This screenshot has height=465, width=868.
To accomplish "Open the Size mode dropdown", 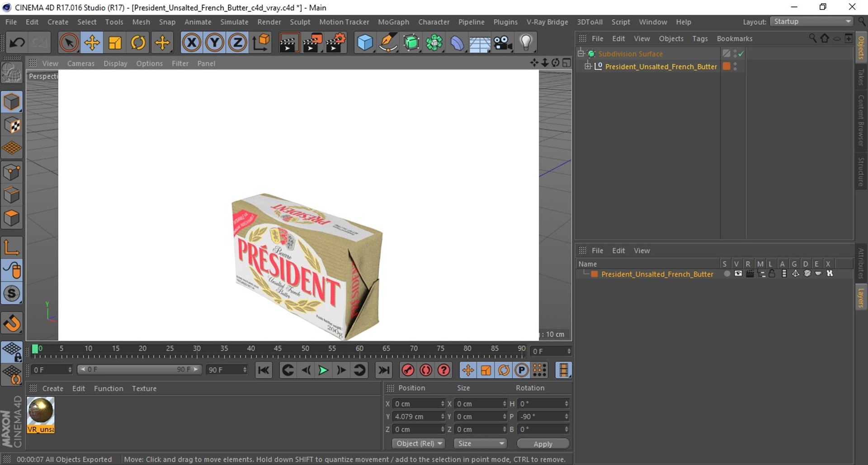I will pos(480,444).
